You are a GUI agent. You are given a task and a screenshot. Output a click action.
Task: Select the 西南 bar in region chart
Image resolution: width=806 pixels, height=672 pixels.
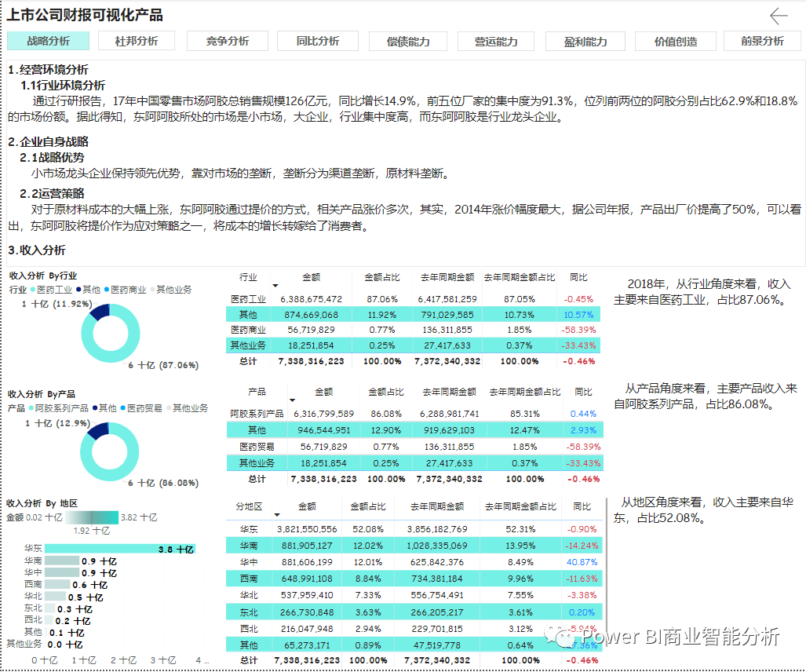coord(57,584)
